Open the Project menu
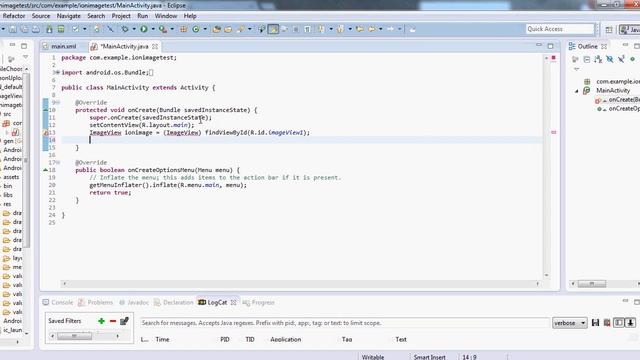The height and width of the screenshot is (360, 640). click(x=121, y=16)
